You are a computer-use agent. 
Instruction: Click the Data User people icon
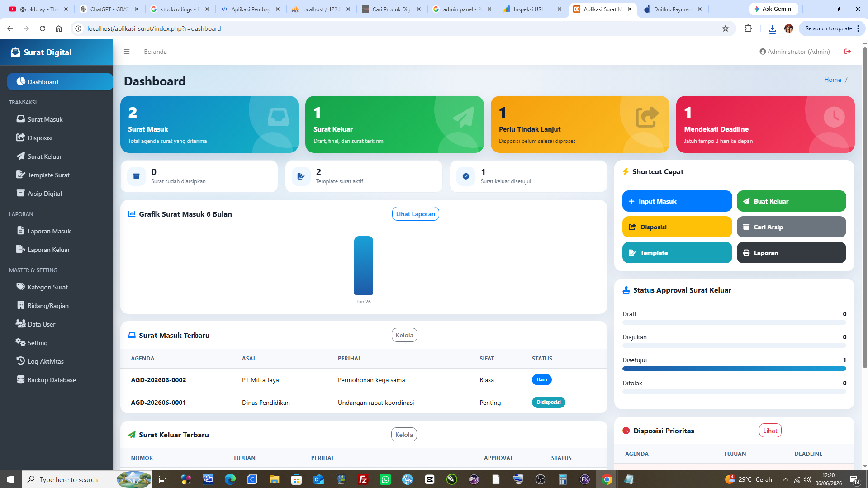click(x=20, y=324)
